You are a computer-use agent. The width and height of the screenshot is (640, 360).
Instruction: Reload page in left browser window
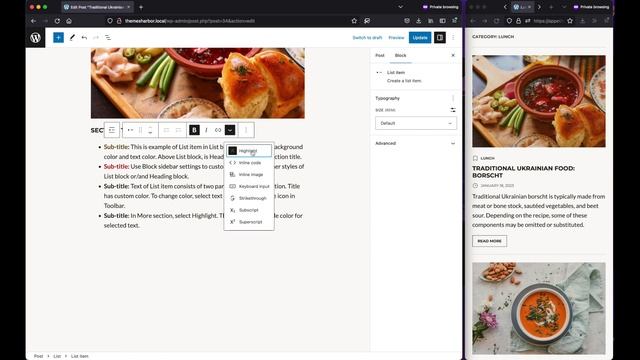coord(57,21)
